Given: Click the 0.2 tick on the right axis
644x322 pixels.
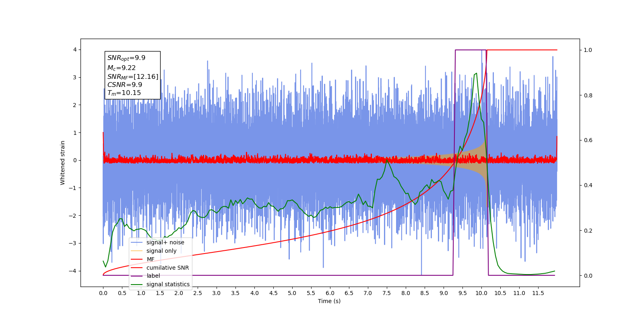Looking at the screenshot, I should coord(588,231).
